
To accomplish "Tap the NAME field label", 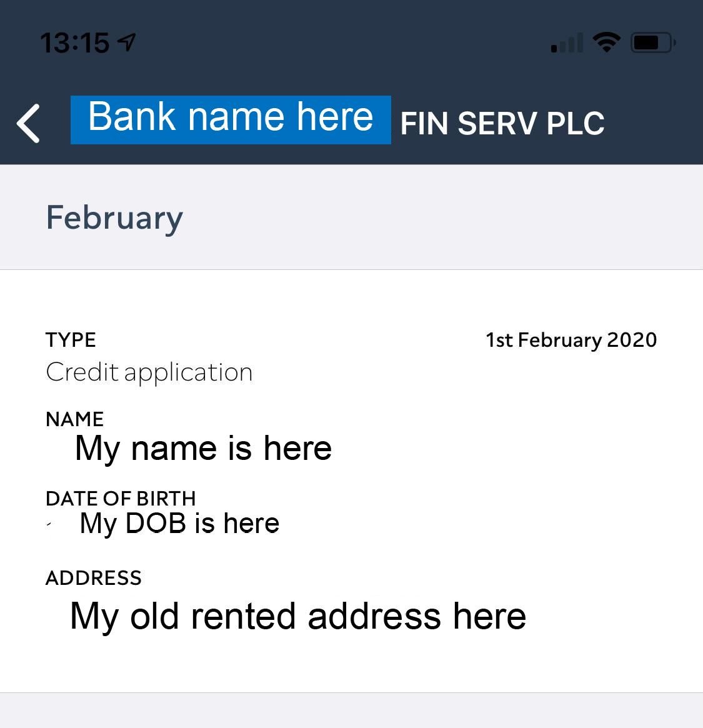I will tap(74, 419).
